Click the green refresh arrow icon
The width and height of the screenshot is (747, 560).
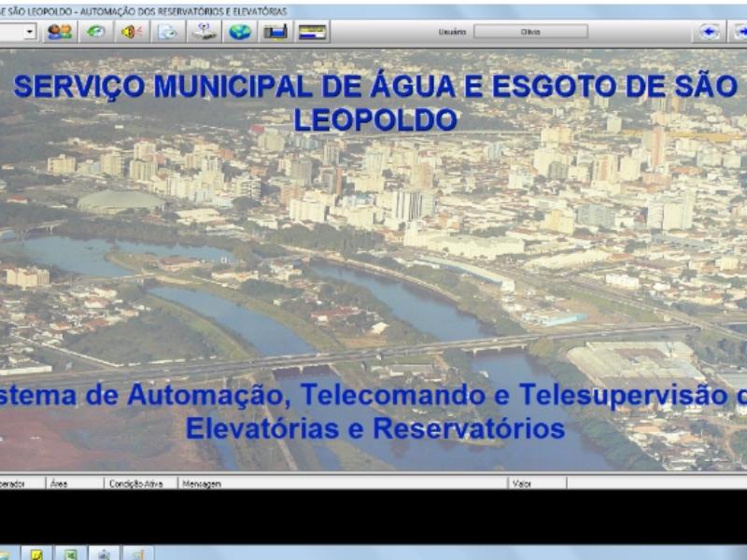tap(94, 32)
